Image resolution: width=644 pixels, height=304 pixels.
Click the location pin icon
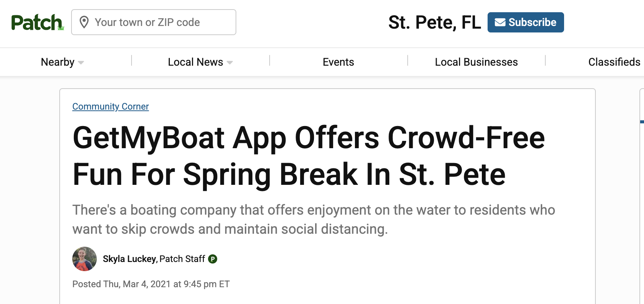pos(84,22)
